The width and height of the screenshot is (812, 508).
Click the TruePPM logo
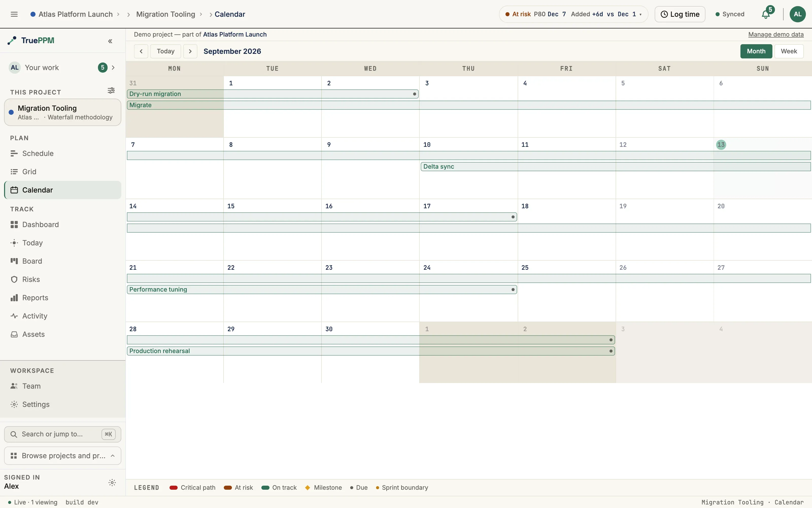(x=31, y=40)
